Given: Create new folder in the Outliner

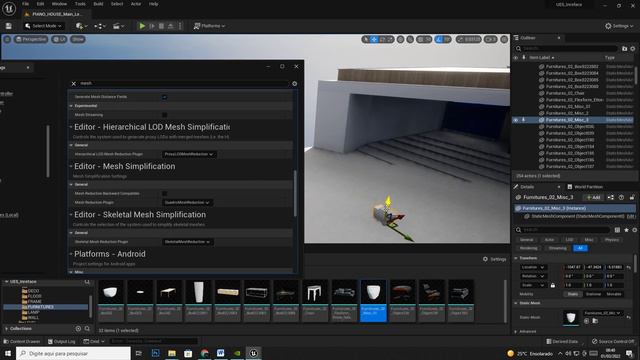Looking at the screenshot, I should (x=624, y=49).
